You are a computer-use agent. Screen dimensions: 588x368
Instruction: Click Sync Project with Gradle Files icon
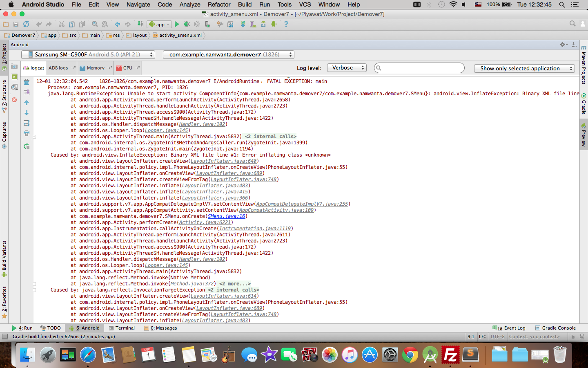pos(243,24)
